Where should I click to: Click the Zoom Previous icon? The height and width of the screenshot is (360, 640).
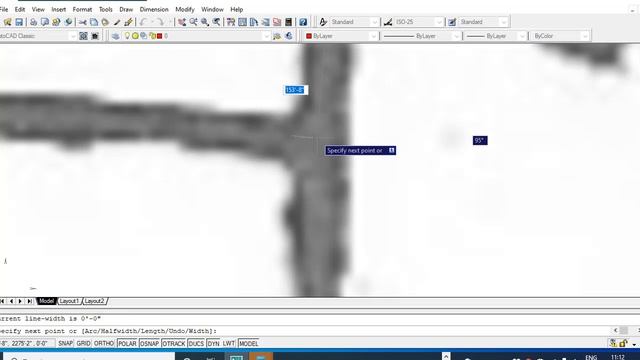coord(216,22)
